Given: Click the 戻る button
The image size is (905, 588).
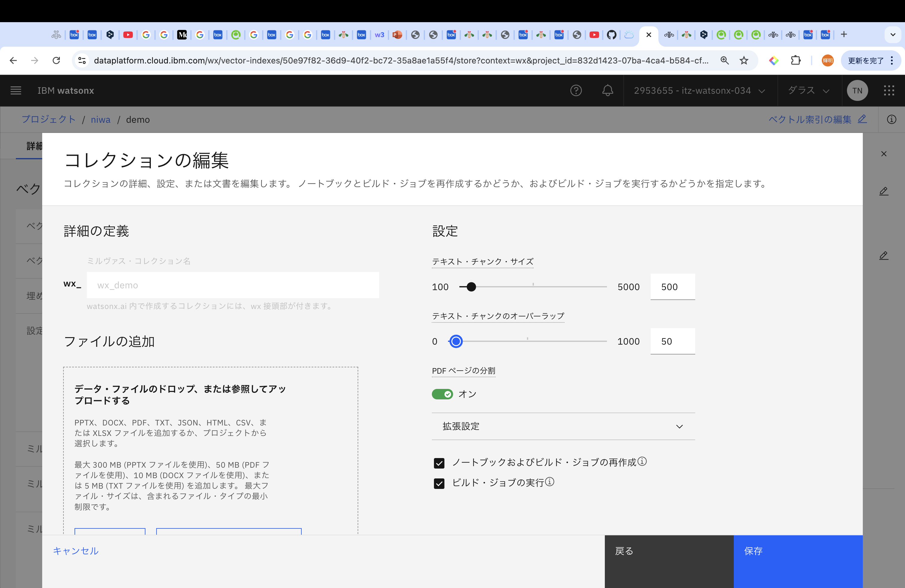Looking at the screenshot, I should click(669, 551).
